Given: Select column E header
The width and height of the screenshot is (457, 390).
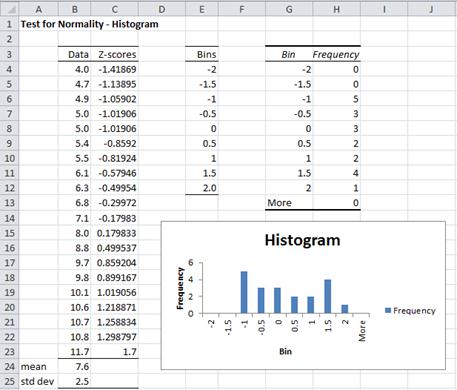Looking at the screenshot, I should pos(202,9).
